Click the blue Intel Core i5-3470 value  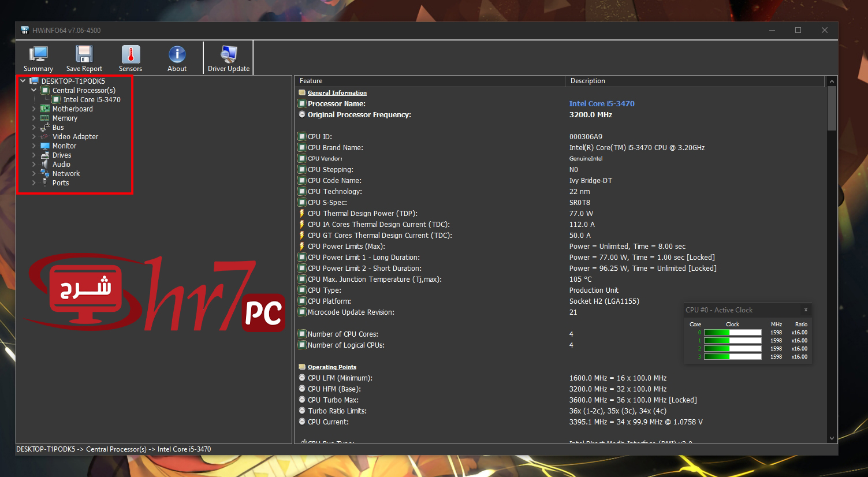coord(602,104)
